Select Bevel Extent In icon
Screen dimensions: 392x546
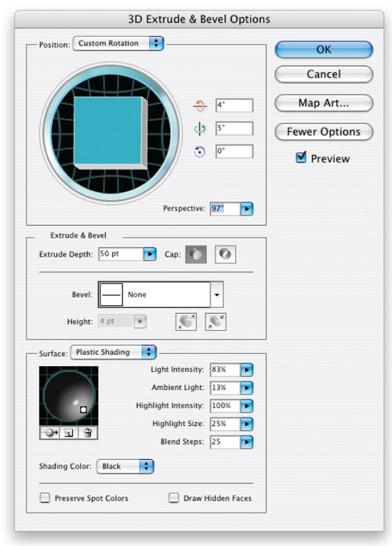pyautogui.click(x=216, y=322)
